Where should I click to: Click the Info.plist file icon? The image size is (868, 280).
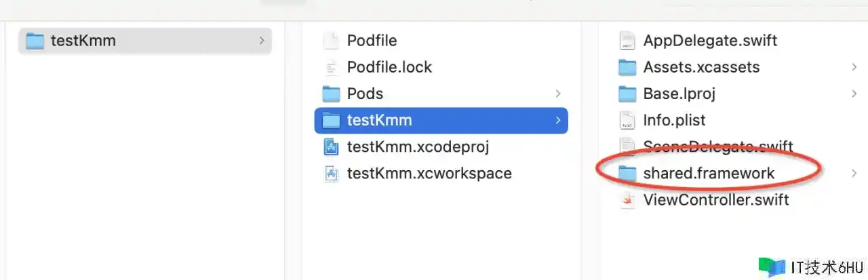click(628, 120)
